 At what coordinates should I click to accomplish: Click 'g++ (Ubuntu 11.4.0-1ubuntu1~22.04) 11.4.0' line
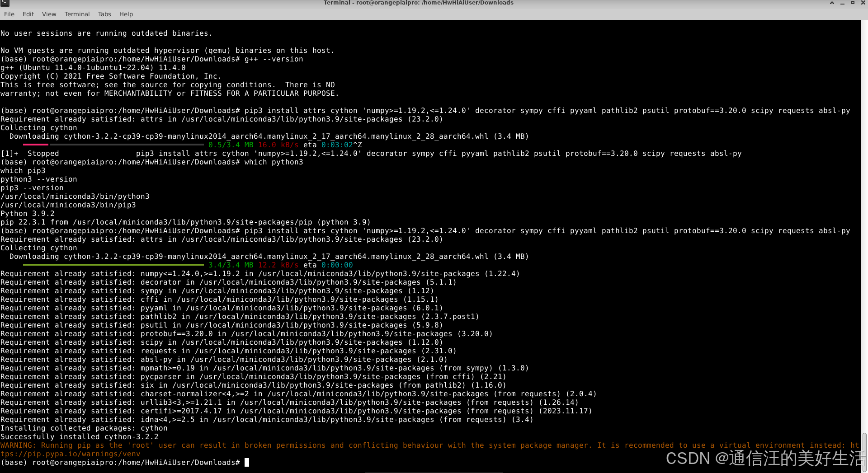pos(93,68)
